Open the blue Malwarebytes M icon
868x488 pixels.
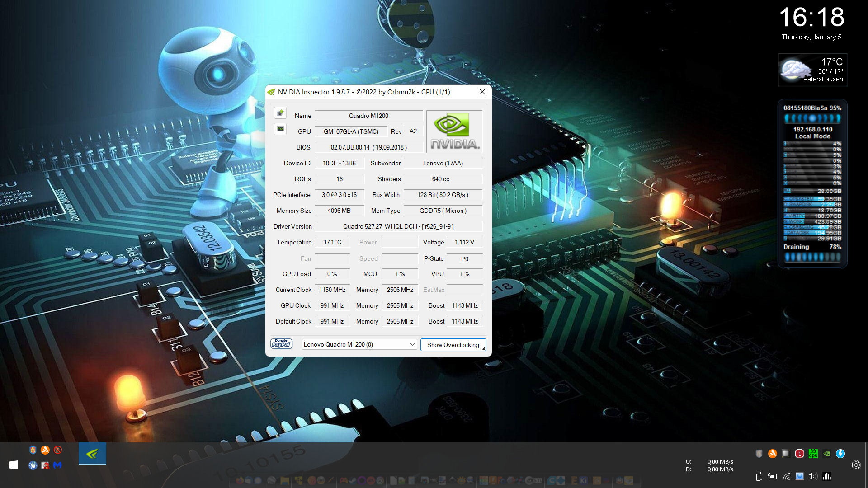pyautogui.click(x=57, y=465)
